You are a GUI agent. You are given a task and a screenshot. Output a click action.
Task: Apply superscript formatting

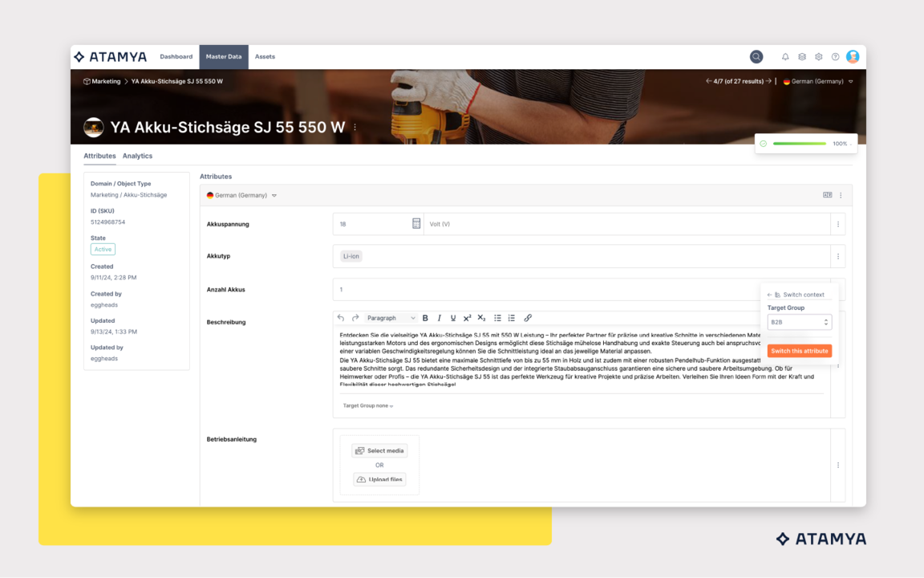(x=468, y=318)
